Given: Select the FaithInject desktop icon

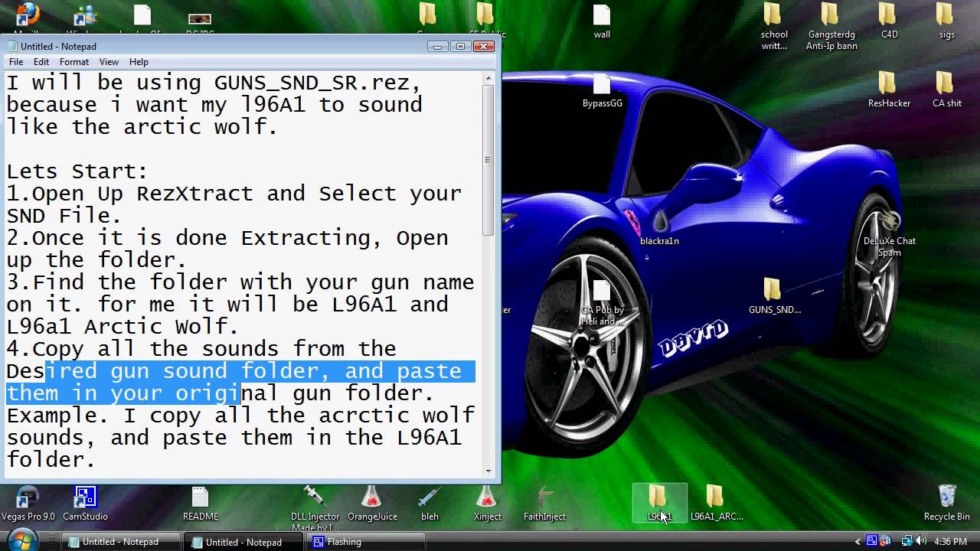Looking at the screenshot, I should (x=544, y=503).
